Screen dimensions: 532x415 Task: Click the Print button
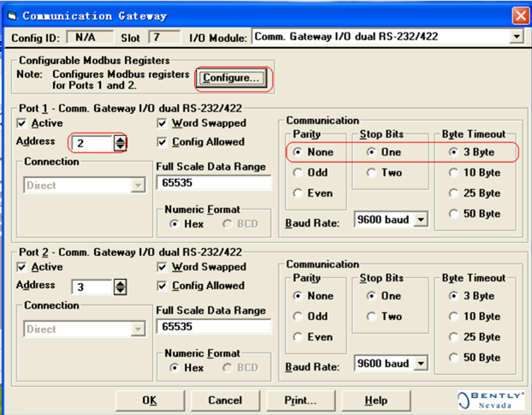pos(300,400)
